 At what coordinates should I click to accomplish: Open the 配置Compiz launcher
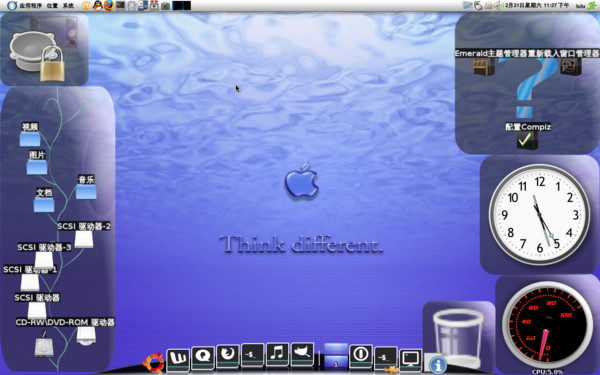tap(527, 135)
